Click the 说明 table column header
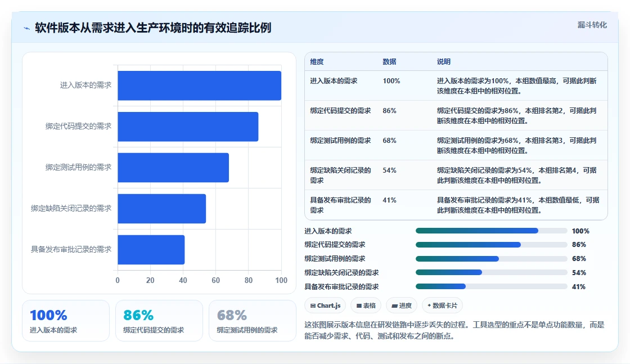The height and width of the screenshot is (364, 630). pos(444,61)
